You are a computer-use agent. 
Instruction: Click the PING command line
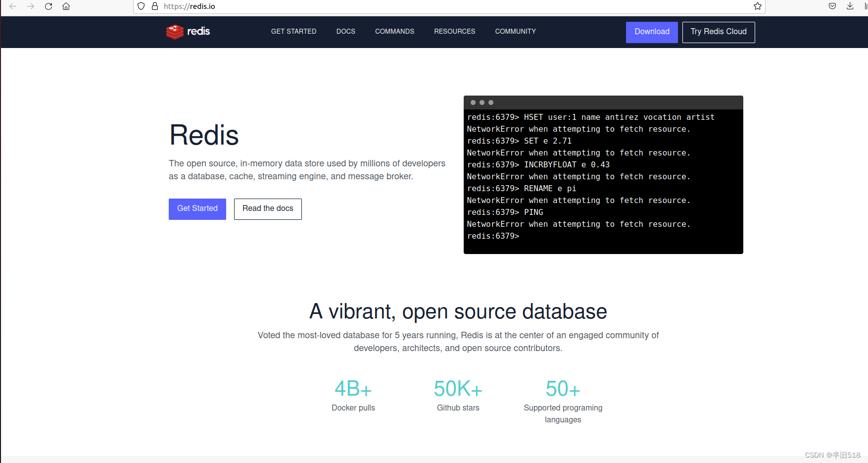[x=505, y=212]
